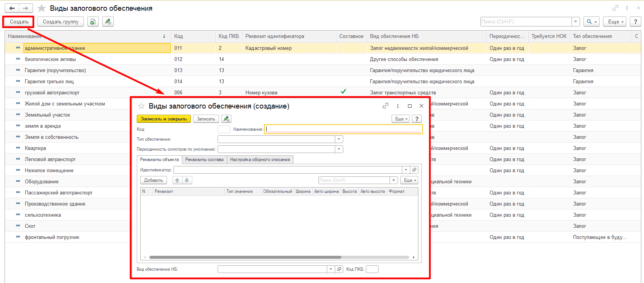Open the Идентификатор dropdown list
Viewport: 644px width, 283px height.
pyautogui.click(x=406, y=170)
